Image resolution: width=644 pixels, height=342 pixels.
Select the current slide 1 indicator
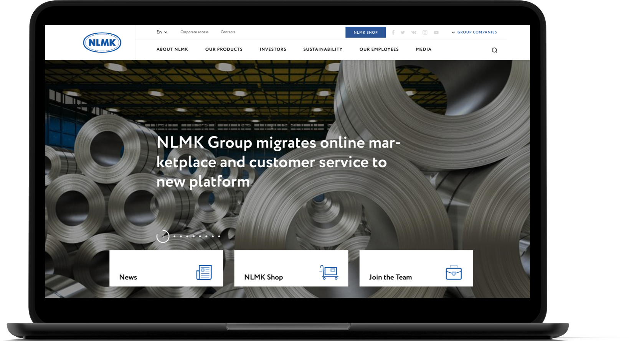(x=163, y=236)
